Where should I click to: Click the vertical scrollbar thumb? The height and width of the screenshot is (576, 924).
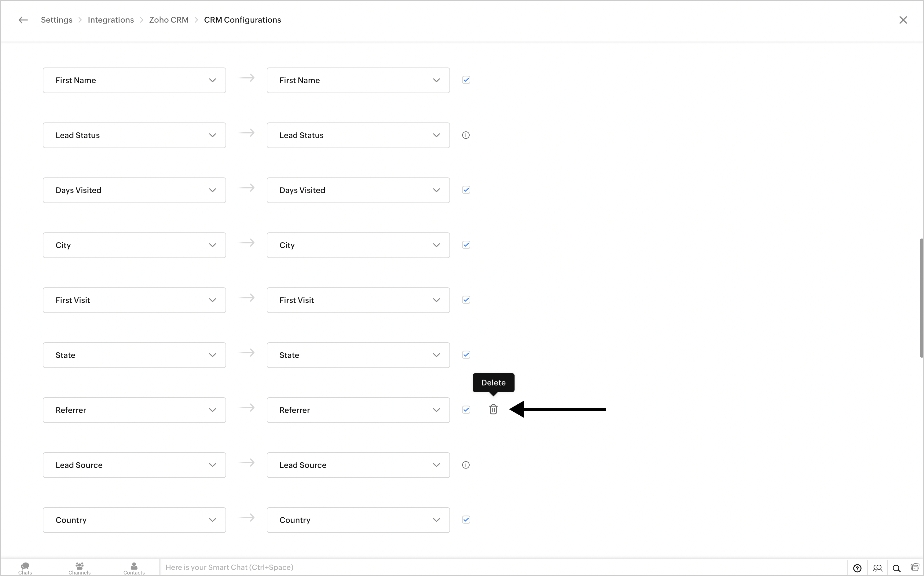[x=921, y=298]
